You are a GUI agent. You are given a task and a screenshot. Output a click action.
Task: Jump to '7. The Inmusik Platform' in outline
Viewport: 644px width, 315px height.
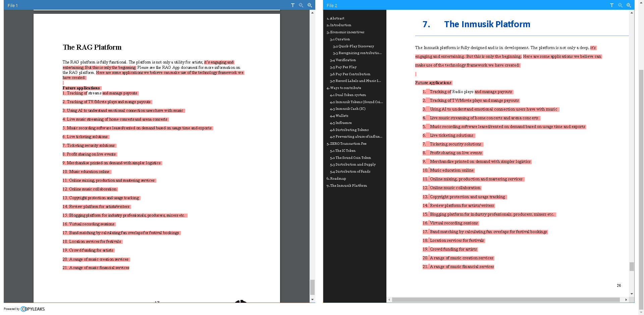(x=346, y=186)
